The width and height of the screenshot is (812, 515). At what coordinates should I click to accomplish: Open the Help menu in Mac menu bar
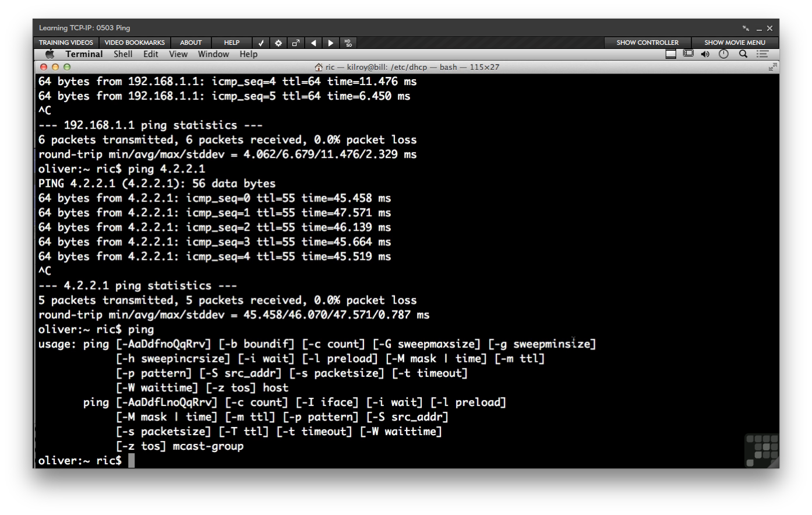click(x=248, y=54)
